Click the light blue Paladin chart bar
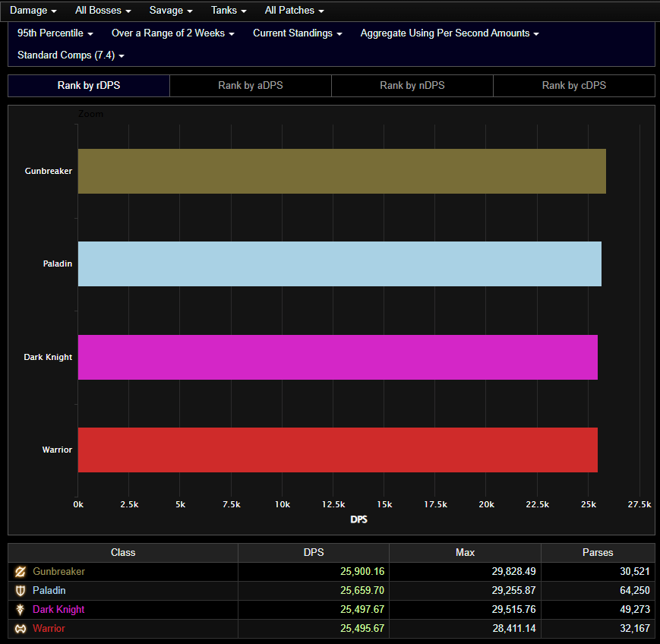 339,264
